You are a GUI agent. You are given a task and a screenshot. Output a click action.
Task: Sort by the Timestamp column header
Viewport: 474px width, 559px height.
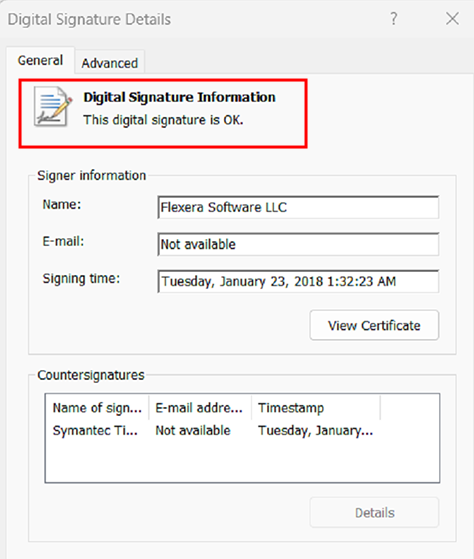[x=316, y=408]
